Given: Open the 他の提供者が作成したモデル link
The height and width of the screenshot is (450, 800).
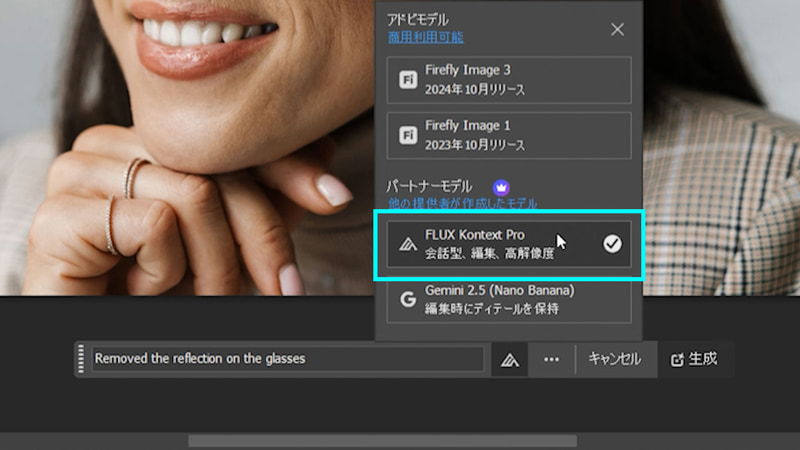Looking at the screenshot, I should click(x=462, y=204).
